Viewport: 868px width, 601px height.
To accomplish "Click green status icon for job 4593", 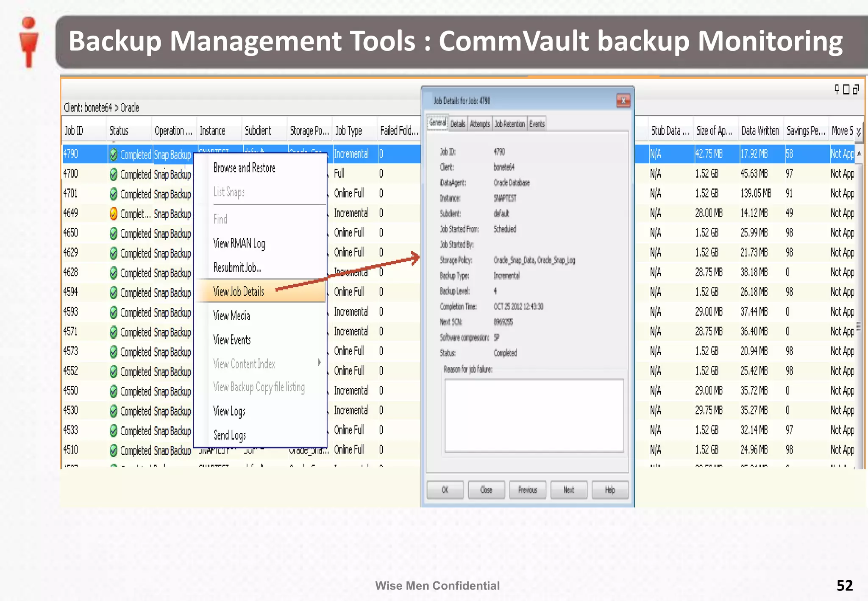I will 113,312.
